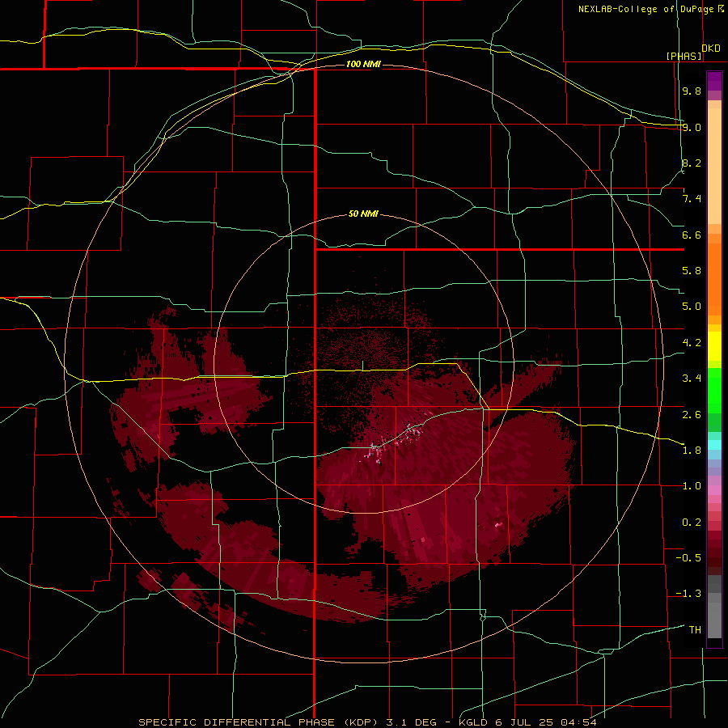Click the 9.0 value on the color scale
This screenshot has width=728, height=728.
[692, 127]
